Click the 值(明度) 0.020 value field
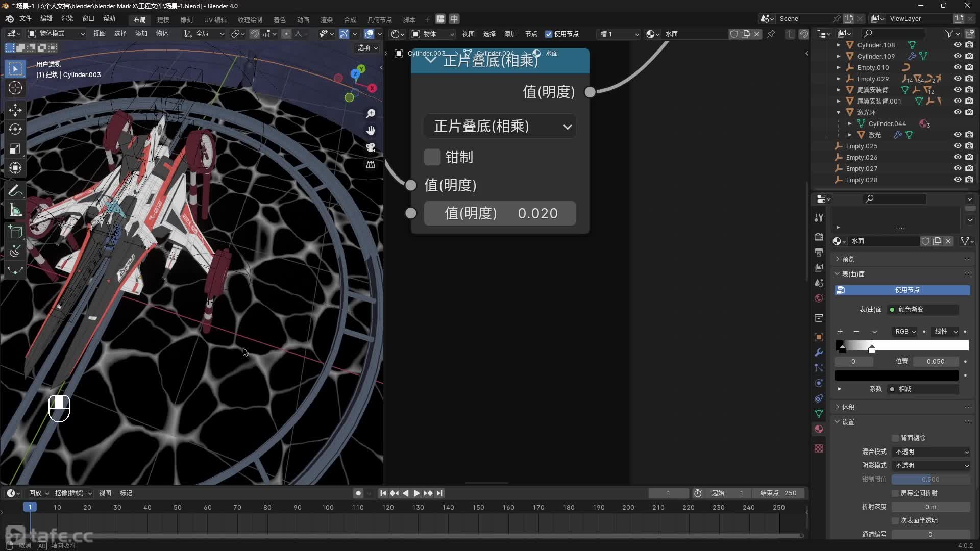Viewport: 980px width, 551px height. [x=500, y=213]
